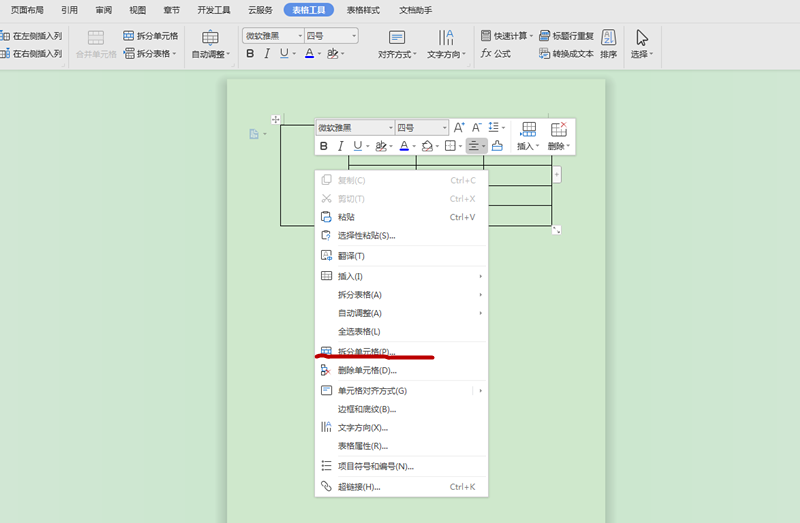The height and width of the screenshot is (523, 800).
Task: Switch to the 页面布局 tab
Action: 28,10
